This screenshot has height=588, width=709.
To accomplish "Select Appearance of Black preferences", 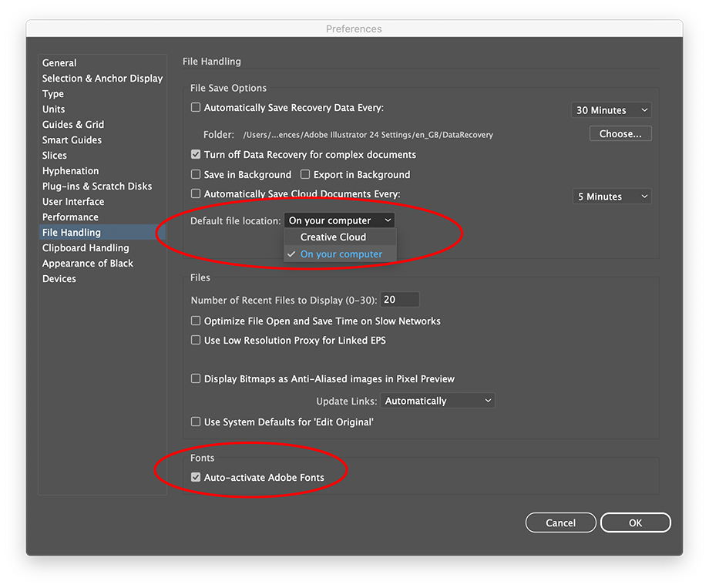I will pyautogui.click(x=87, y=263).
